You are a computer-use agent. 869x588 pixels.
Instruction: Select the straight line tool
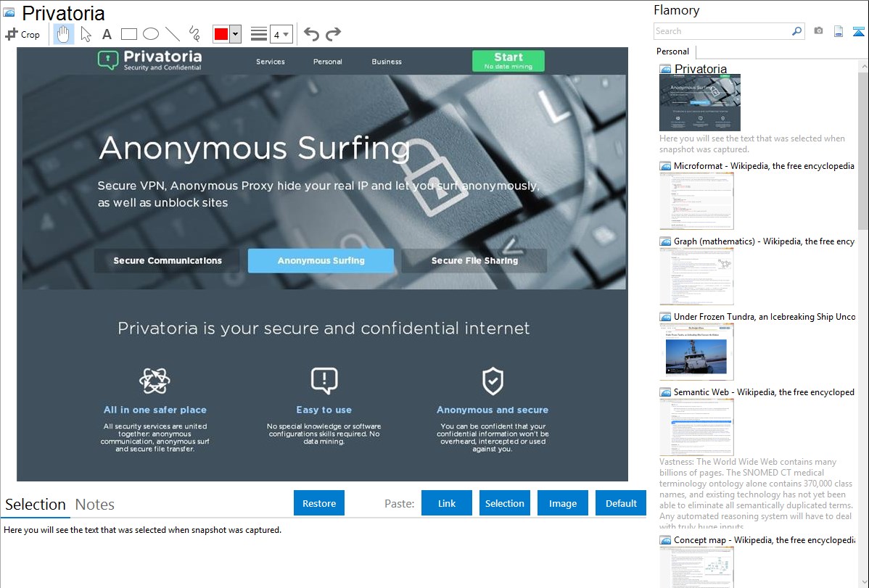pyautogui.click(x=173, y=34)
